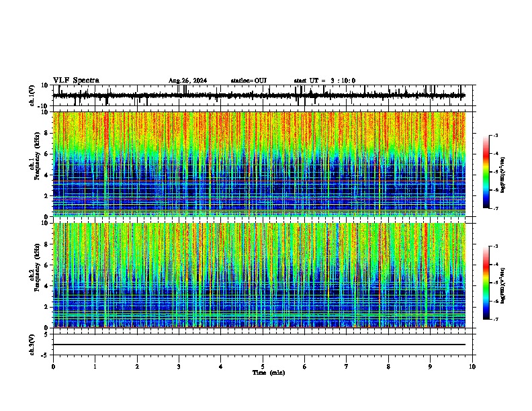
Task: Click the "-7" label on ch.1 color bar
Action: (495, 208)
